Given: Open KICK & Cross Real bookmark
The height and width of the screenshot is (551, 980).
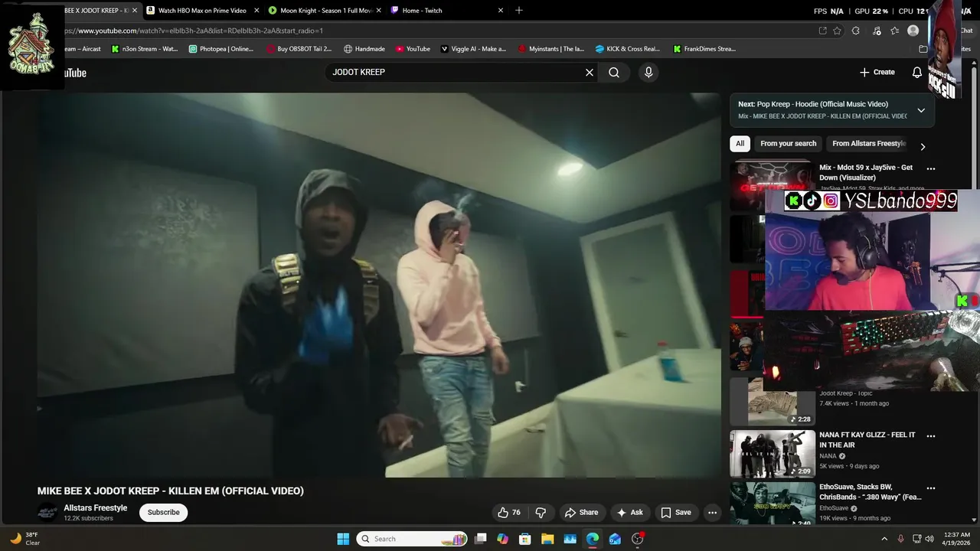Looking at the screenshot, I should click(627, 49).
